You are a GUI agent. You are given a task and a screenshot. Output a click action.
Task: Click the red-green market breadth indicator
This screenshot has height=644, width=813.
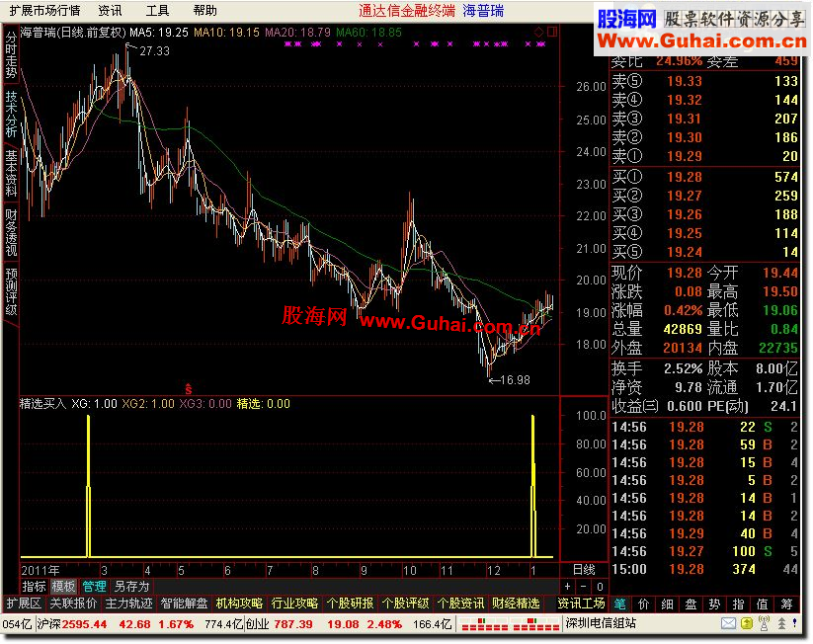[510, 624]
